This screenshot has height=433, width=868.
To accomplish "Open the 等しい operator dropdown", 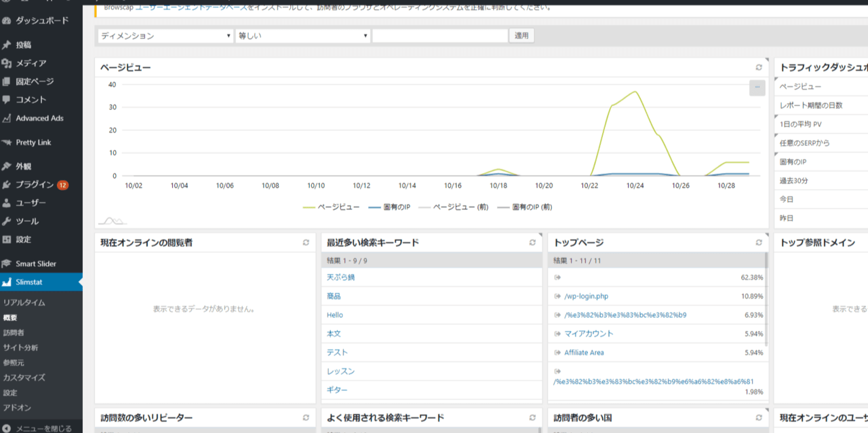I will (x=302, y=36).
